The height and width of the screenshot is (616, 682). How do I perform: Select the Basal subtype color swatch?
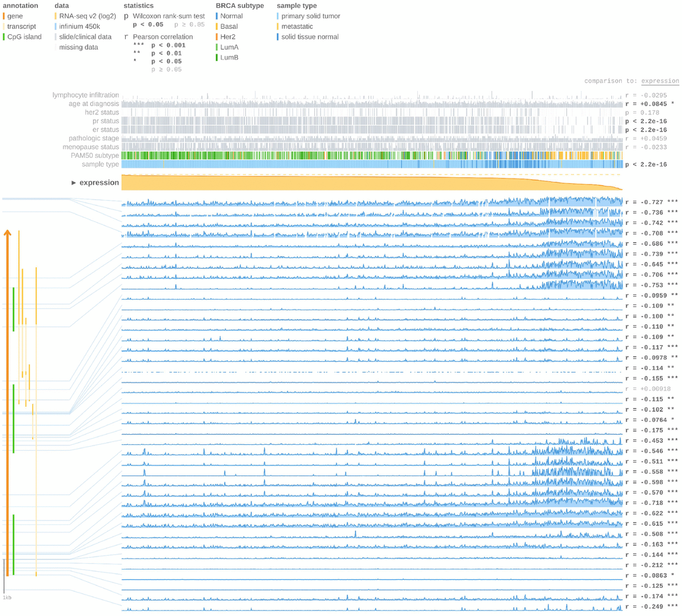click(217, 26)
